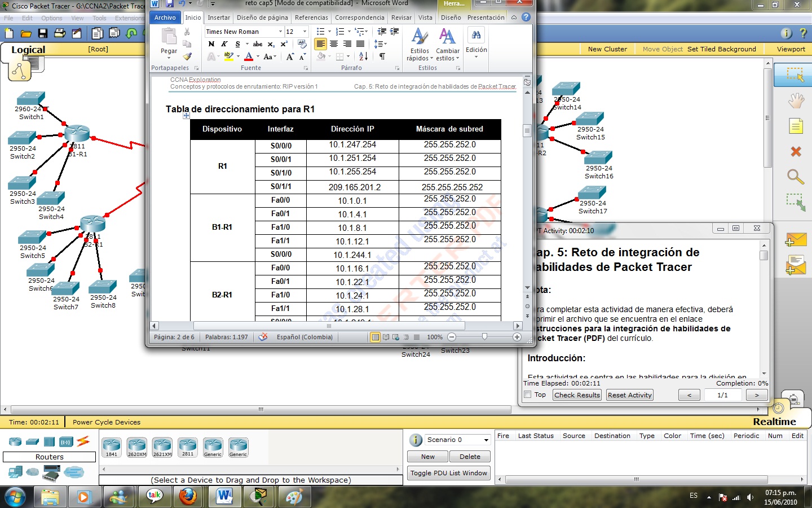The image size is (812, 508).
Task: Switch Word to full-screen reading view
Action: coord(386,337)
